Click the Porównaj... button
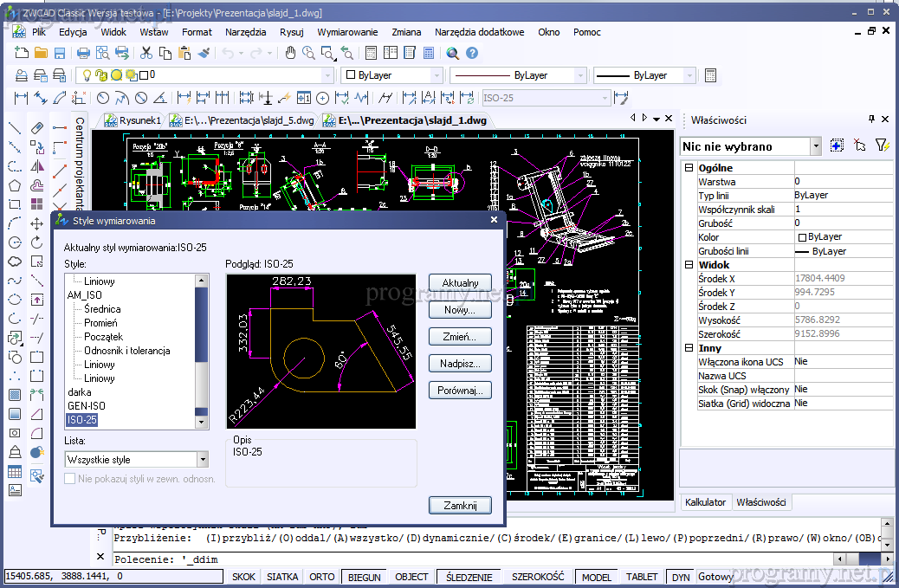This screenshot has width=899, height=588. point(460,391)
